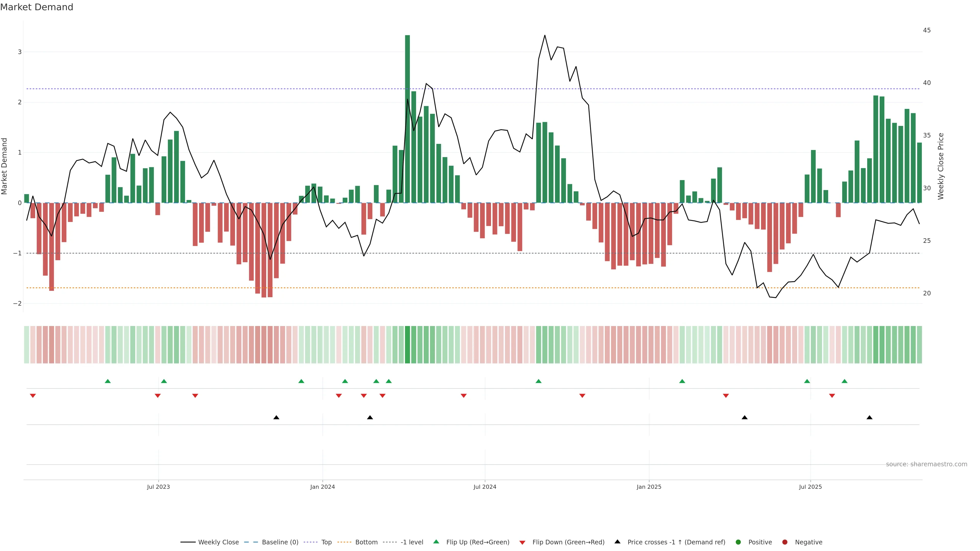Click the red Negative legend dot
Screen dimensions: 980x551
pos(785,542)
